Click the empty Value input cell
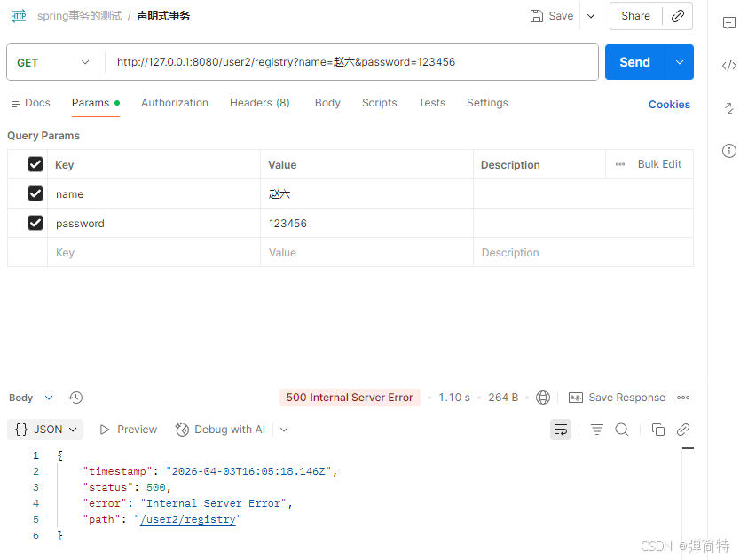 366,253
